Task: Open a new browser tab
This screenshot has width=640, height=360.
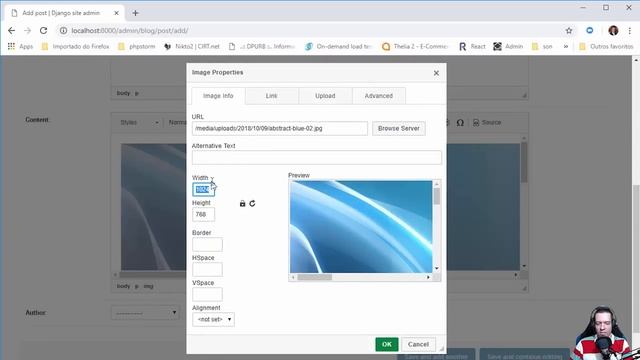Action: click(x=136, y=13)
